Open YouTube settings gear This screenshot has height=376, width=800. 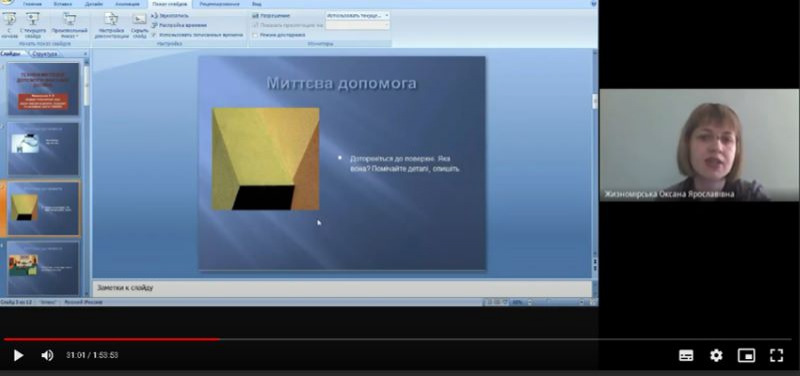(x=716, y=355)
